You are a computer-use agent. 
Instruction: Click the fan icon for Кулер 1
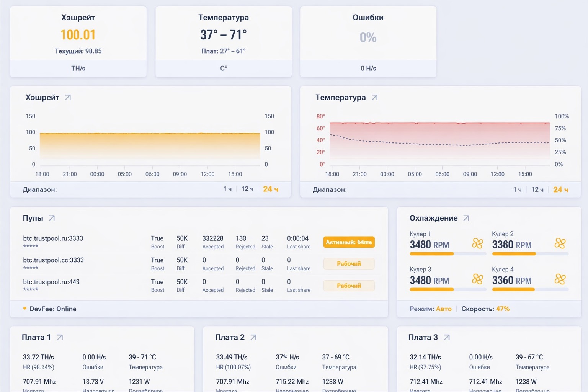pos(477,243)
